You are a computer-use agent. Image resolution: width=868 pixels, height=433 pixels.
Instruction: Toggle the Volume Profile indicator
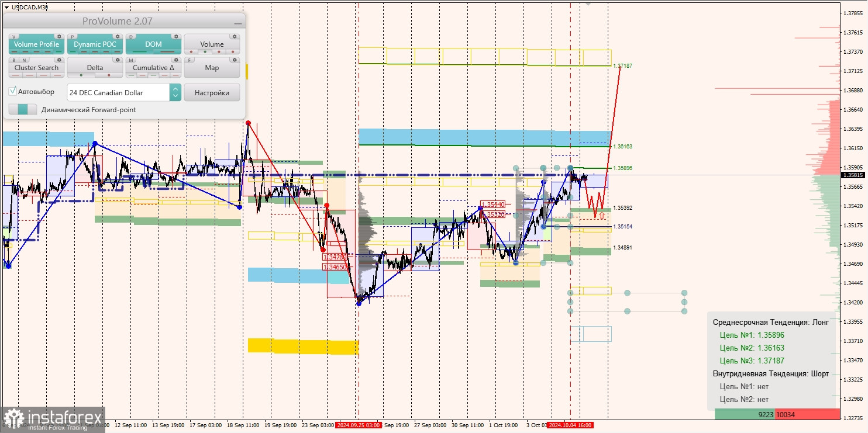click(36, 44)
